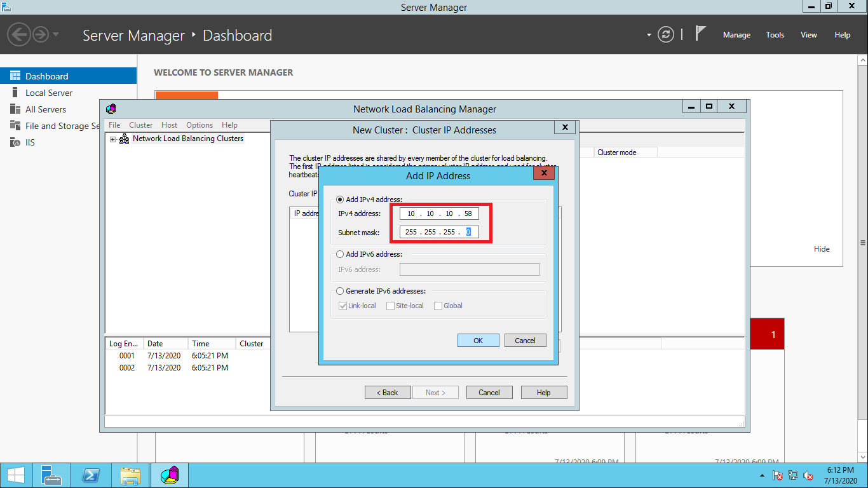Viewport: 868px width, 488px height.
Task: Select the Add IPv4 address radio button
Action: coord(340,200)
